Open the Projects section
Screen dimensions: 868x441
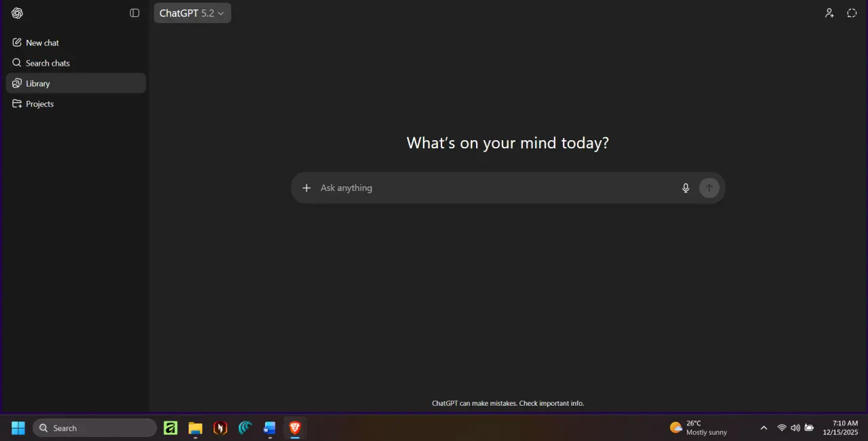coord(76,104)
